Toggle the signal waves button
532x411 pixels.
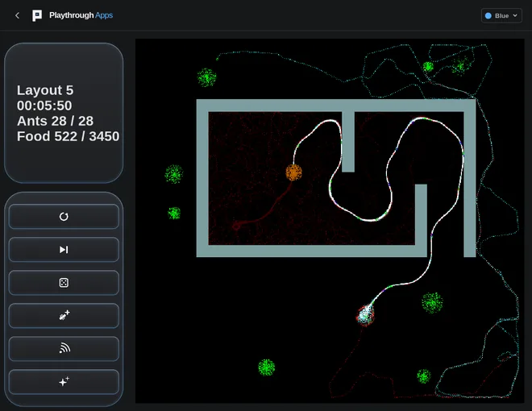click(x=64, y=349)
